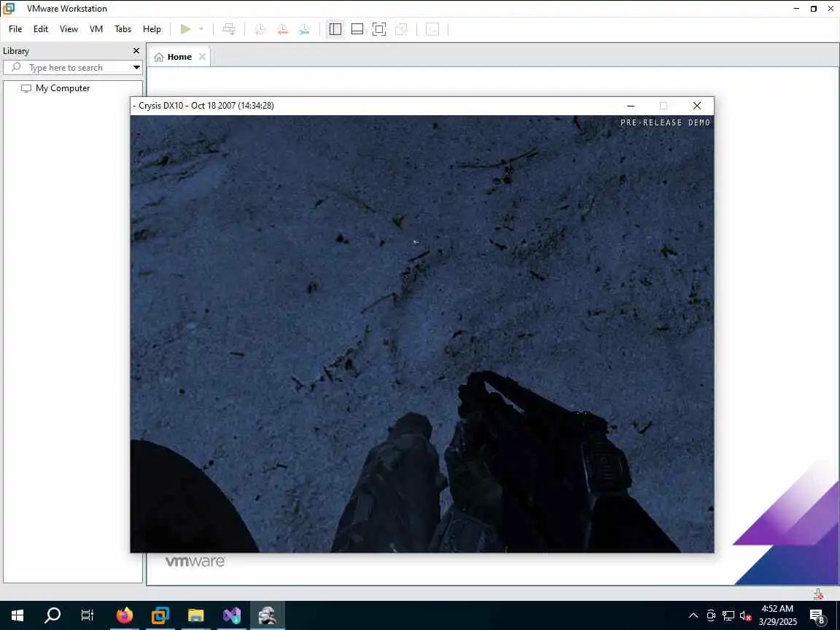Screen dimensions: 840x630
Task: Open Task View on the taskbar
Action: (x=87, y=615)
